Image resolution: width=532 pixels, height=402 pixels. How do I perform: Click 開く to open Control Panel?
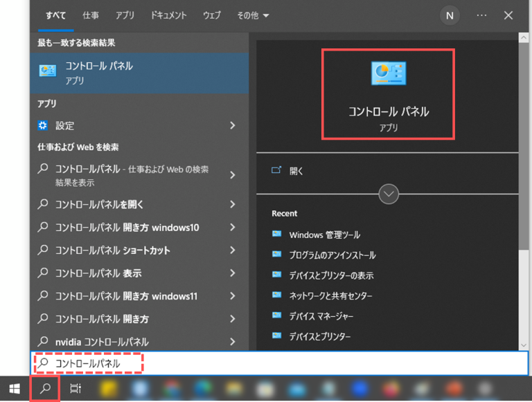tap(296, 171)
